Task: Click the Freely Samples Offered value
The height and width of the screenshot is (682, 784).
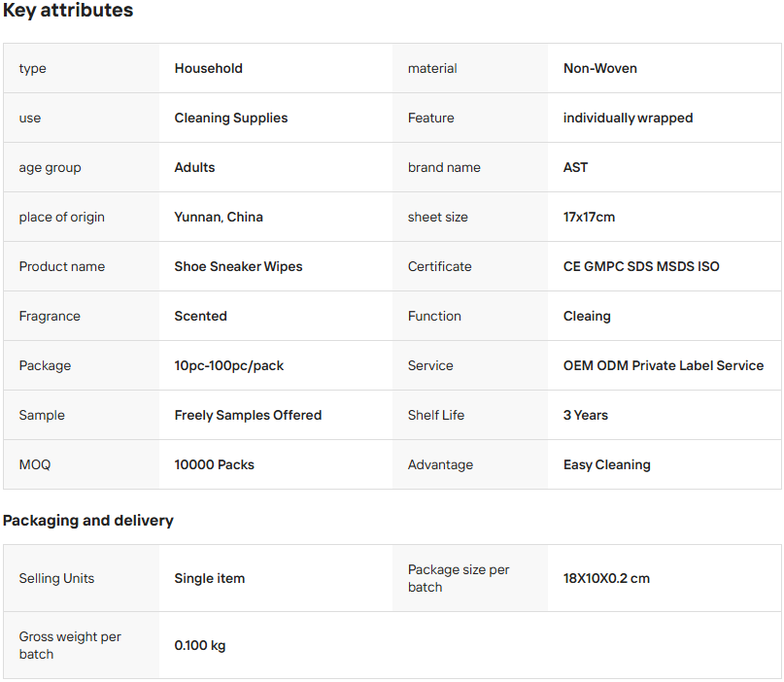Action: (248, 415)
